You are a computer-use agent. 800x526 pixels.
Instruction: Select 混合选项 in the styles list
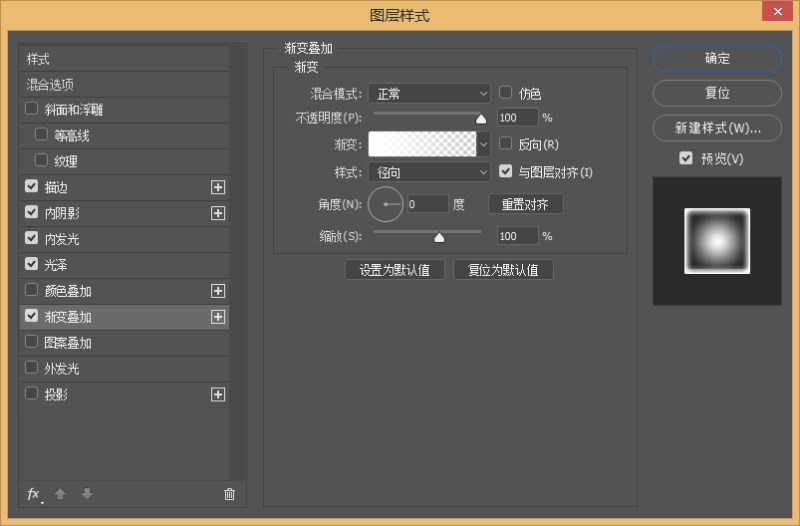coord(50,85)
